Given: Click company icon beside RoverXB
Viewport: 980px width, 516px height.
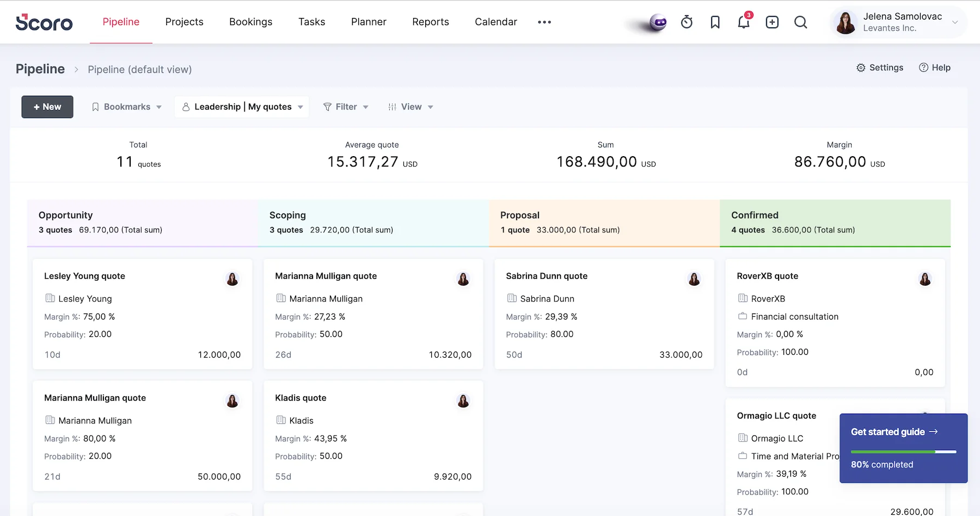Looking at the screenshot, I should pos(743,298).
